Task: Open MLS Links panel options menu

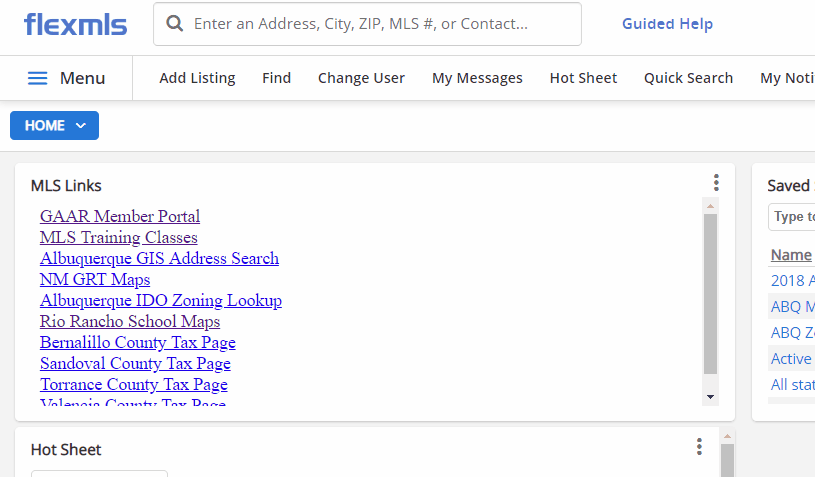Action: 716,183
